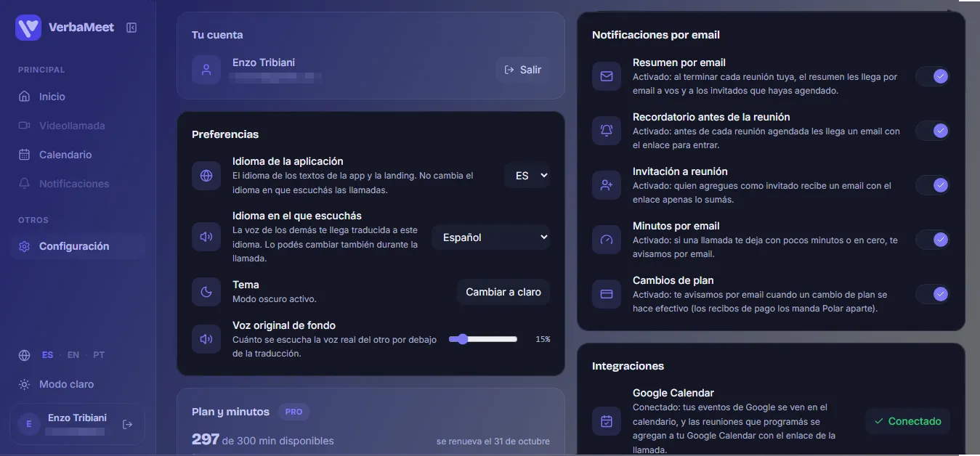
Task: Click the 'Notificaciones por email' heading
Action: [656, 35]
